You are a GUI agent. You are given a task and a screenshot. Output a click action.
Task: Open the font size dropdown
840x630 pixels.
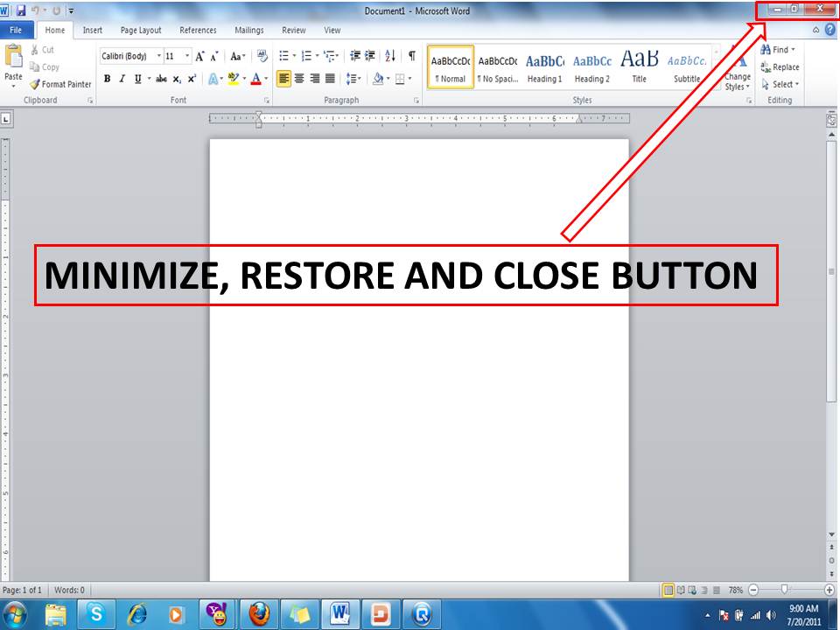coord(187,55)
